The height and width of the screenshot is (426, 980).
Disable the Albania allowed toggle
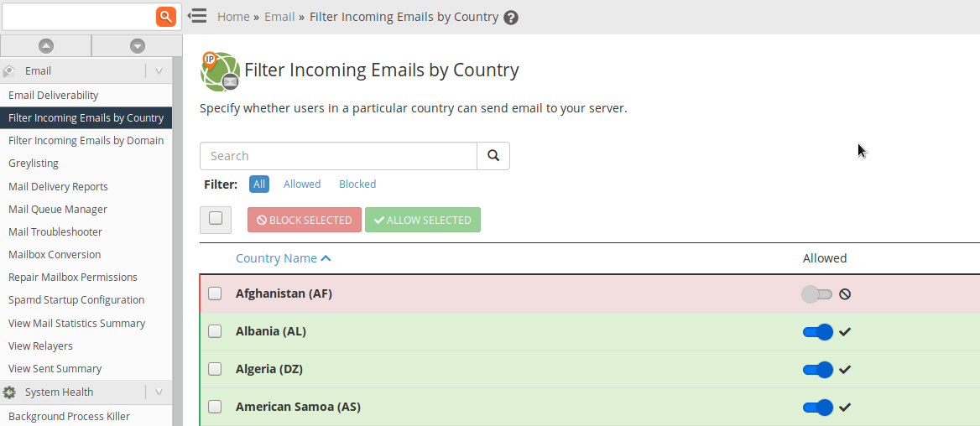[x=817, y=332]
